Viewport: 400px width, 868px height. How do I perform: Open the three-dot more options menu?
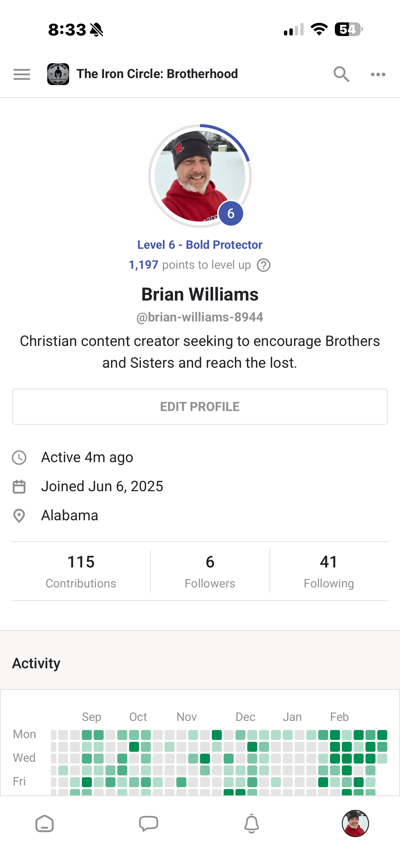[378, 74]
